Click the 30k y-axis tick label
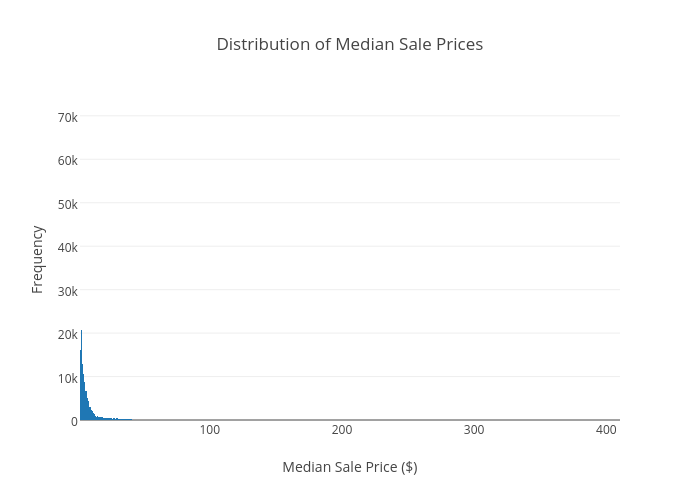 point(67,291)
